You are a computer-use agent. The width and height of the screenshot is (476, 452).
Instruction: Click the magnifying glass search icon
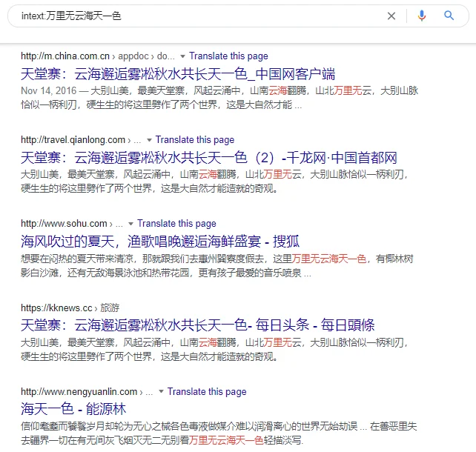click(x=449, y=16)
